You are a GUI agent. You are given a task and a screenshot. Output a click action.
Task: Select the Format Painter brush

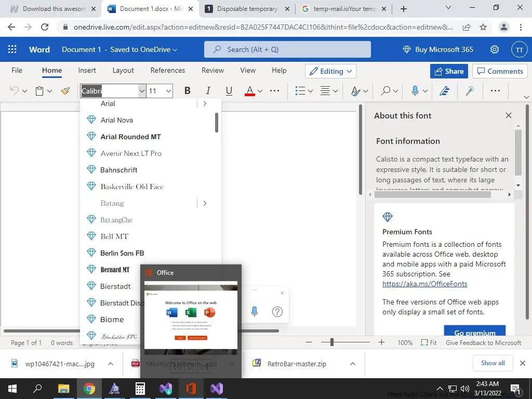click(x=65, y=90)
